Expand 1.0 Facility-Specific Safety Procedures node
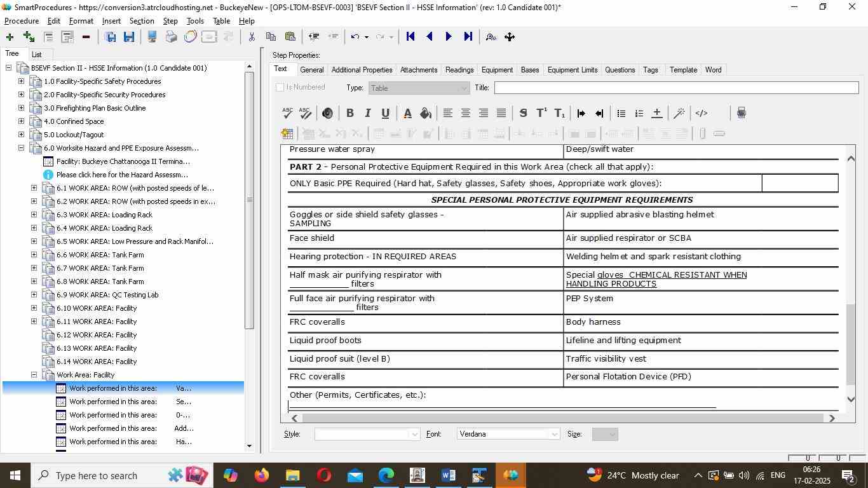 click(x=21, y=81)
